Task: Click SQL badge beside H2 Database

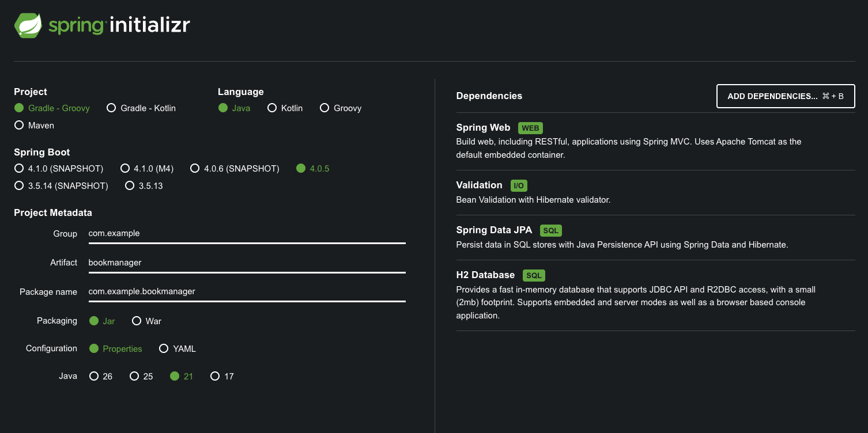Action: click(x=534, y=275)
